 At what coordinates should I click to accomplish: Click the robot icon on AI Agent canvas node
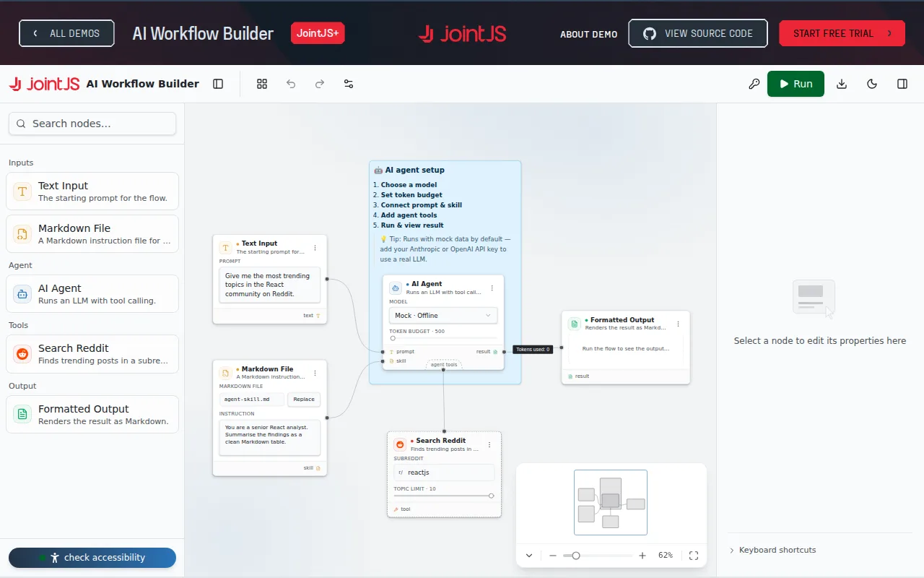(x=395, y=288)
